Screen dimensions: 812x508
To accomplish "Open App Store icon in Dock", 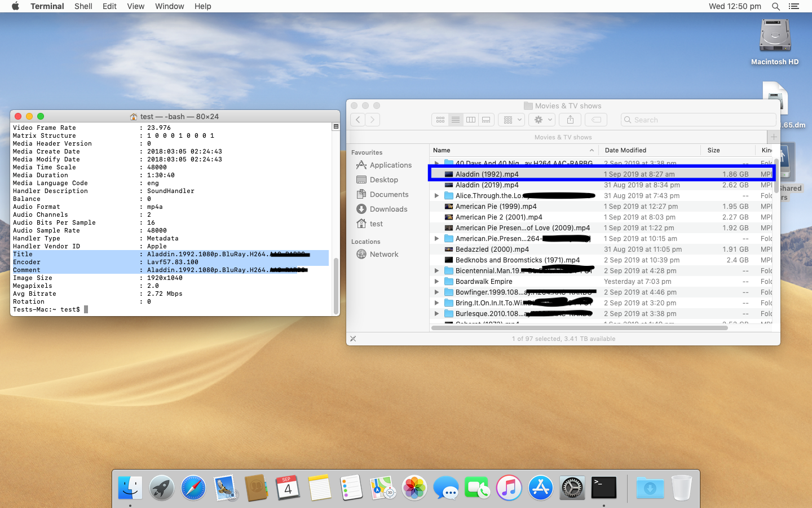I will tap(541, 488).
